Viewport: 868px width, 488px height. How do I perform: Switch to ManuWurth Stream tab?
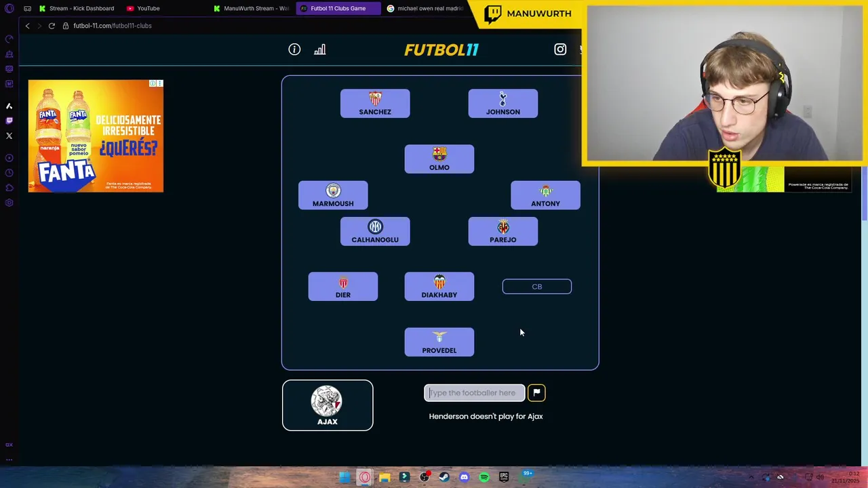tap(252, 8)
